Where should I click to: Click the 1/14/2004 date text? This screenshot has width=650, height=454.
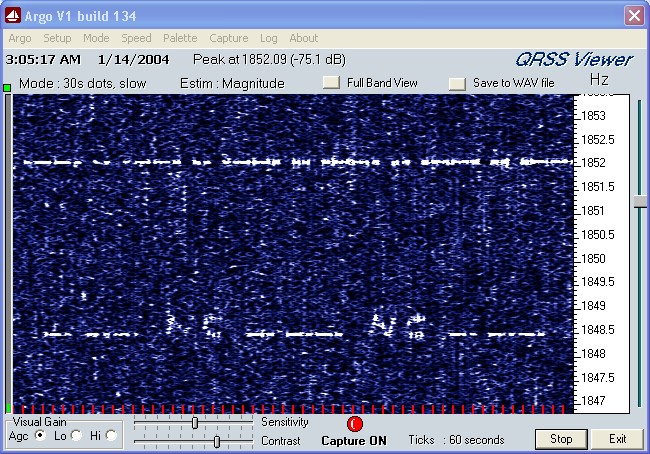133,60
